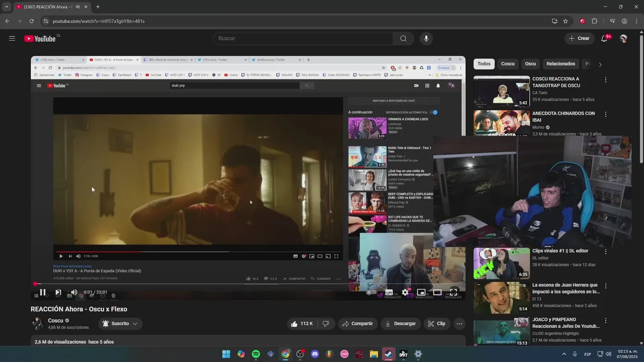The width and height of the screenshot is (644, 362).
Task: Start voice search with the microphone icon
Action: pyautogui.click(x=426, y=38)
